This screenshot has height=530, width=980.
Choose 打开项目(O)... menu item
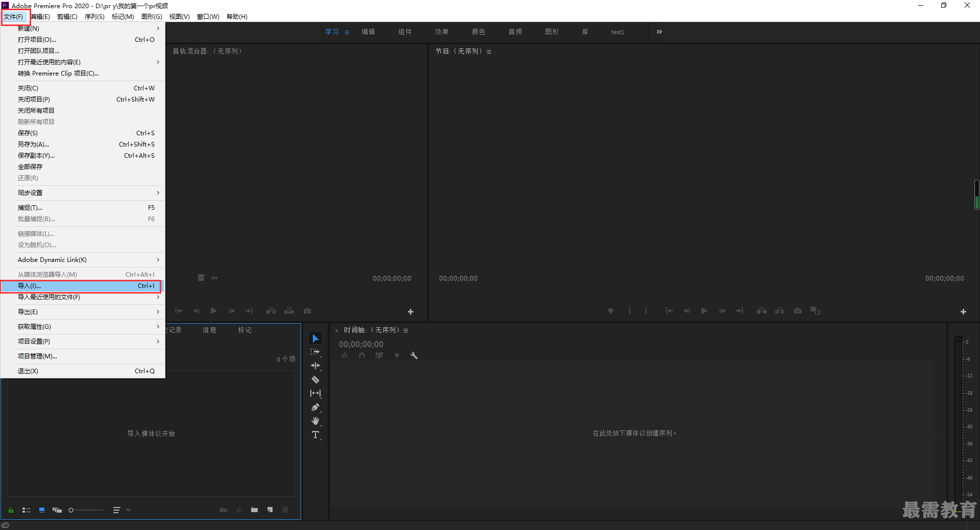(x=83, y=40)
